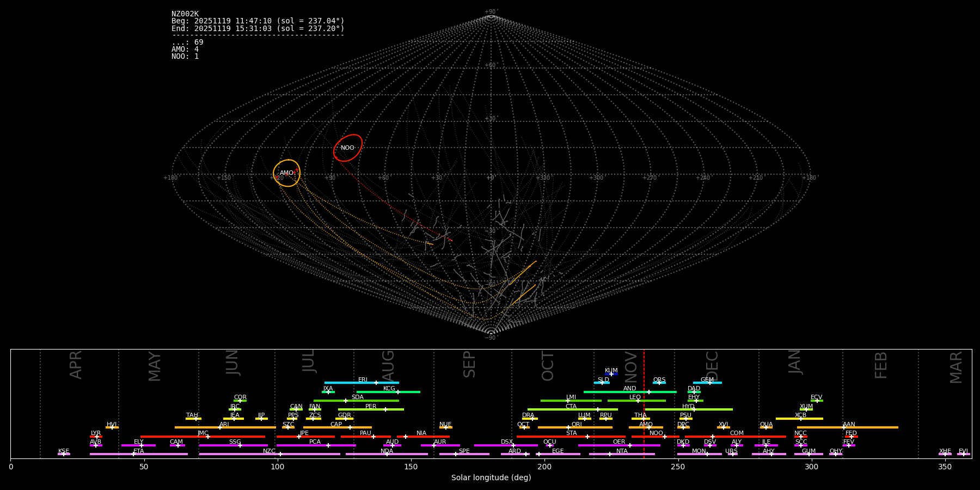Click the red dashed current solar longitude line
Screen dimensions: 980x490
pos(644,403)
